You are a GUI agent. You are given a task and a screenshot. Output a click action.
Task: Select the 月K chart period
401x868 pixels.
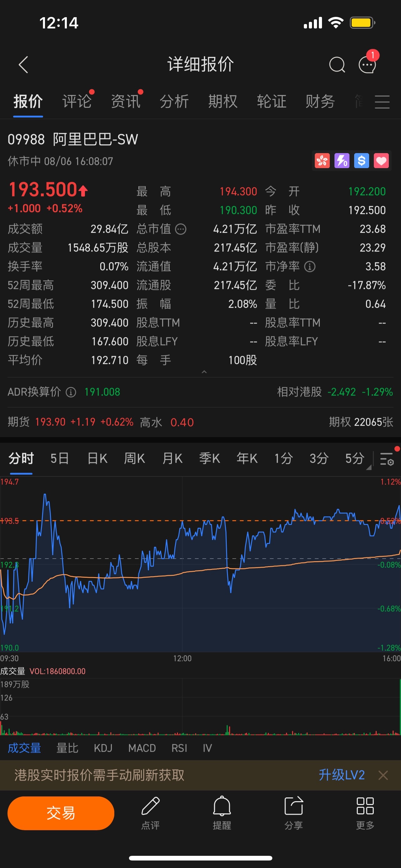pyautogui.click(x=172, y=459)
